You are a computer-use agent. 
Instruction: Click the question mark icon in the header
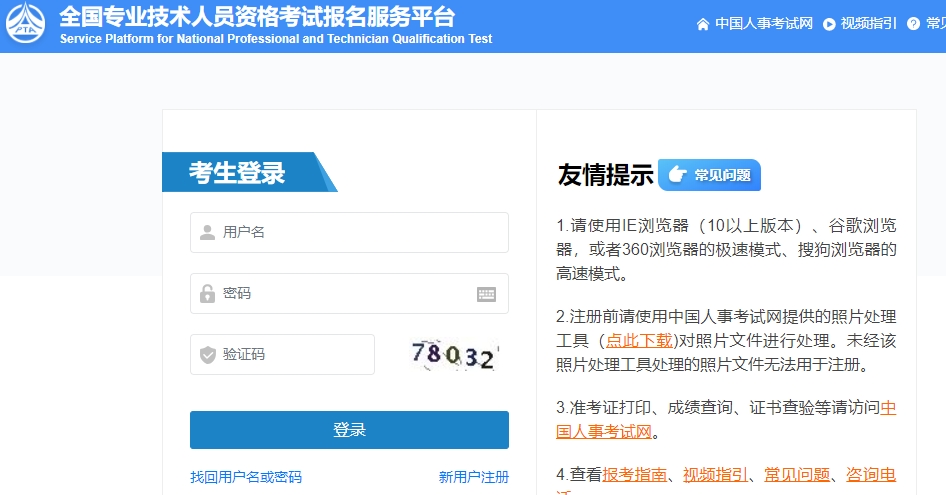(x=913, y=24)
